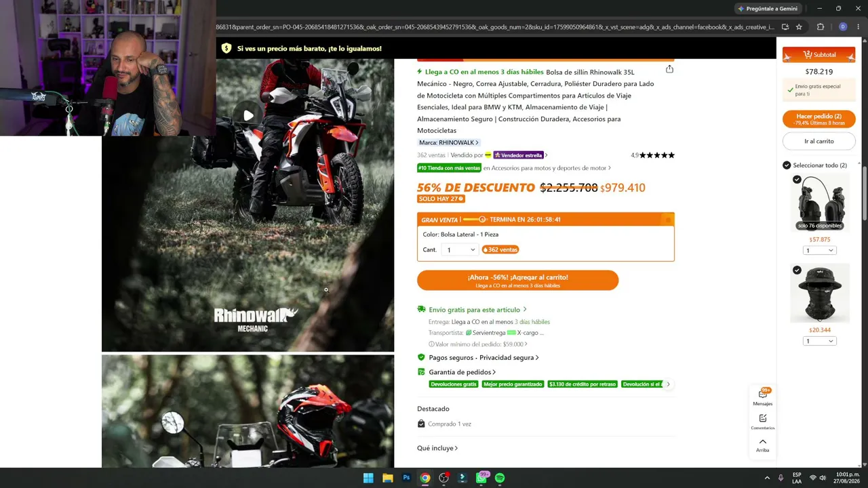Click the ESP LAA language indicator
Screen dimensions: 868x488
797,478
